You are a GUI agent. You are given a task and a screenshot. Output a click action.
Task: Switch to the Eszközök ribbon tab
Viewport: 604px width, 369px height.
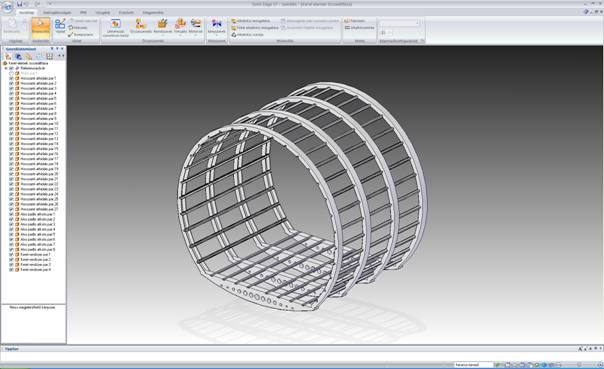click(126, 12)
